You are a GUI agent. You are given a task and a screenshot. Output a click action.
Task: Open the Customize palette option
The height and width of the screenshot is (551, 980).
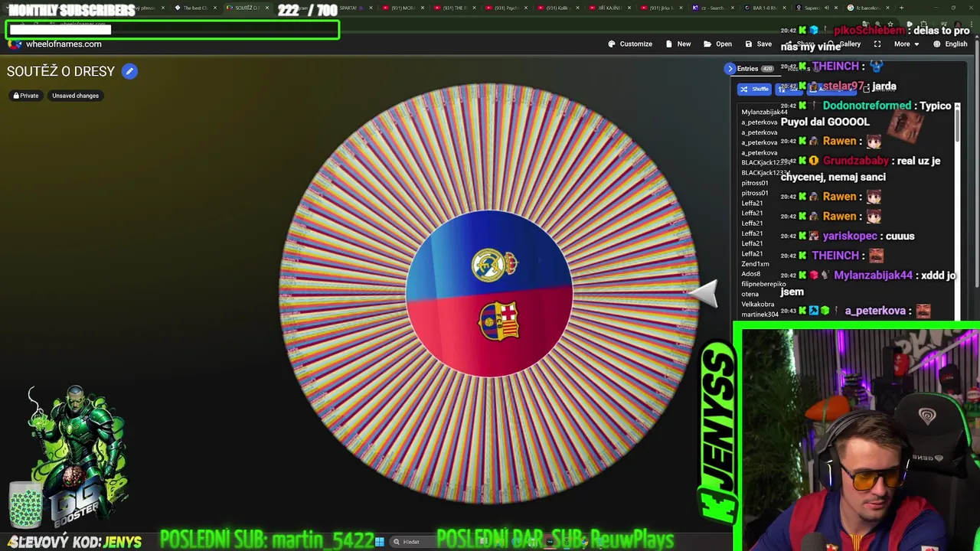pos(630,44)
